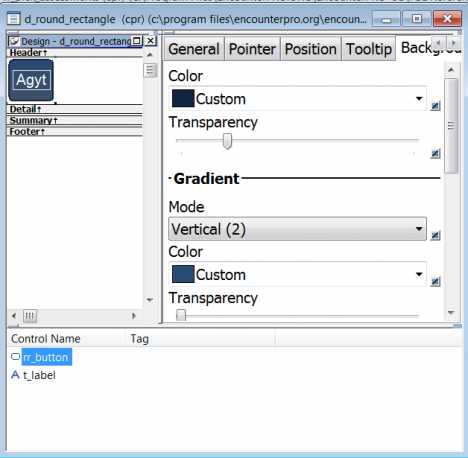Click the properties panel vertical scrollbar thumb

point(451,126)
